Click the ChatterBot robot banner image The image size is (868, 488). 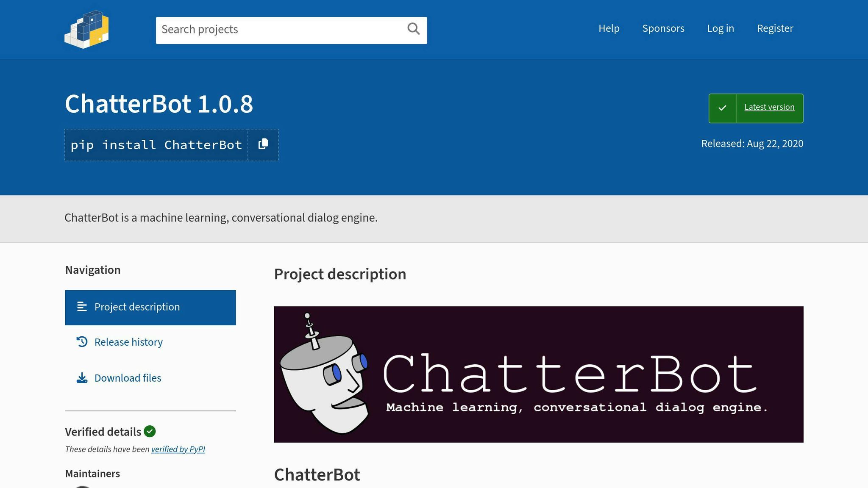click(x=538, y=374)
